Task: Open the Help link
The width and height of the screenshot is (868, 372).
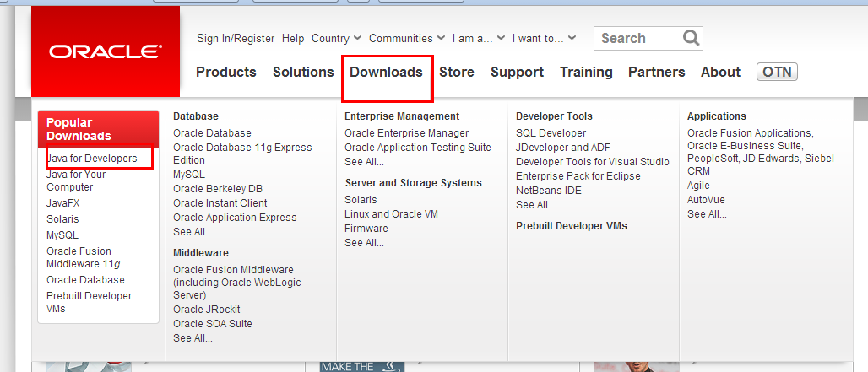Action: point(293,38)
